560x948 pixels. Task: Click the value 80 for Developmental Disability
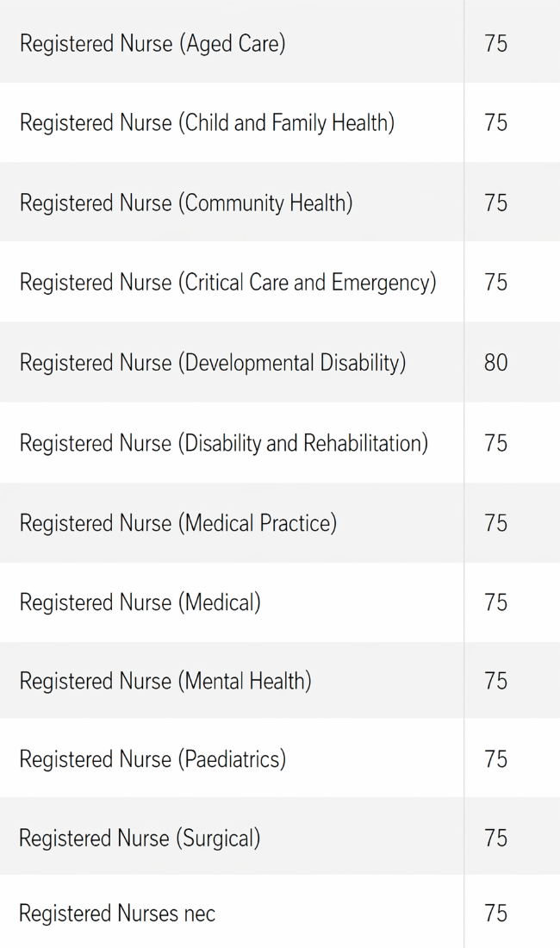[495, 363]
